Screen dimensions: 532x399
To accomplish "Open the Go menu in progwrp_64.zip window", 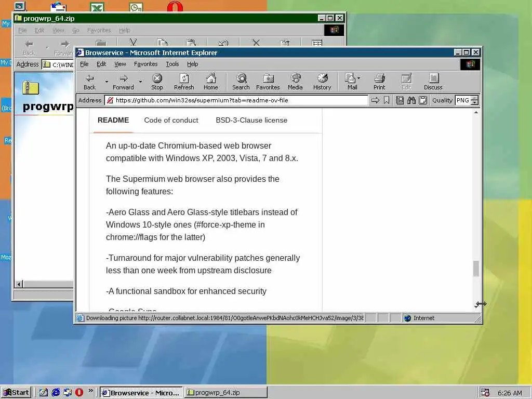I will point(76,30).
